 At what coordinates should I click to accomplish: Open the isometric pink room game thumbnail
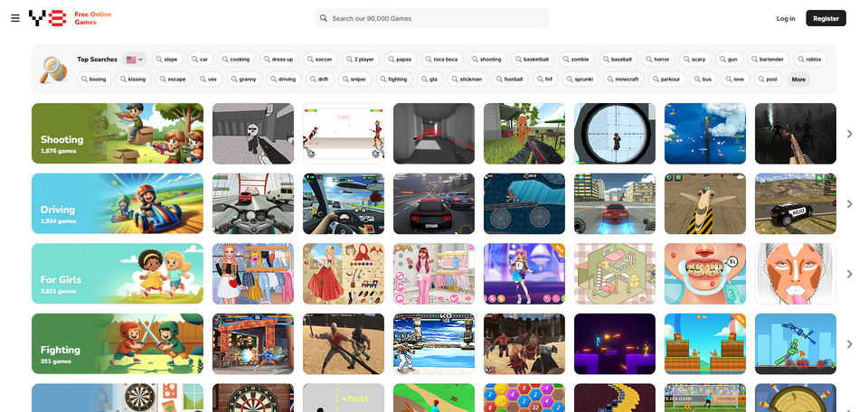(615, 274)
